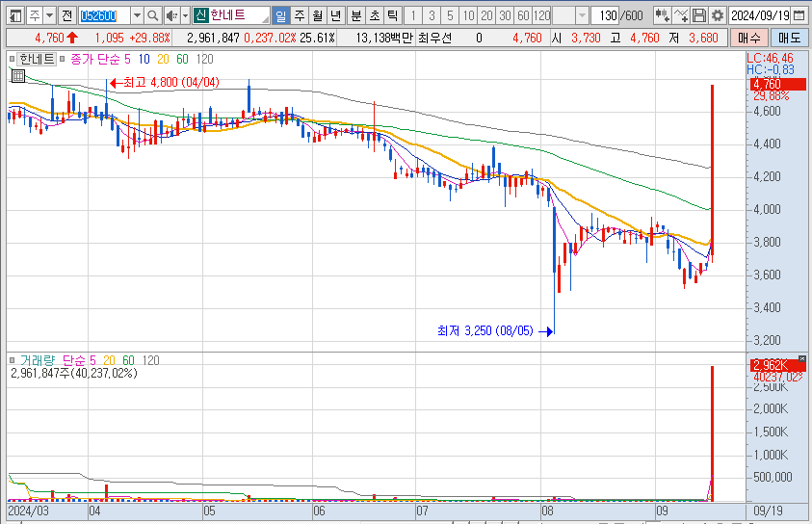
Task: Click the 한네트 chart legend label
Action: (x=37, y=59)
